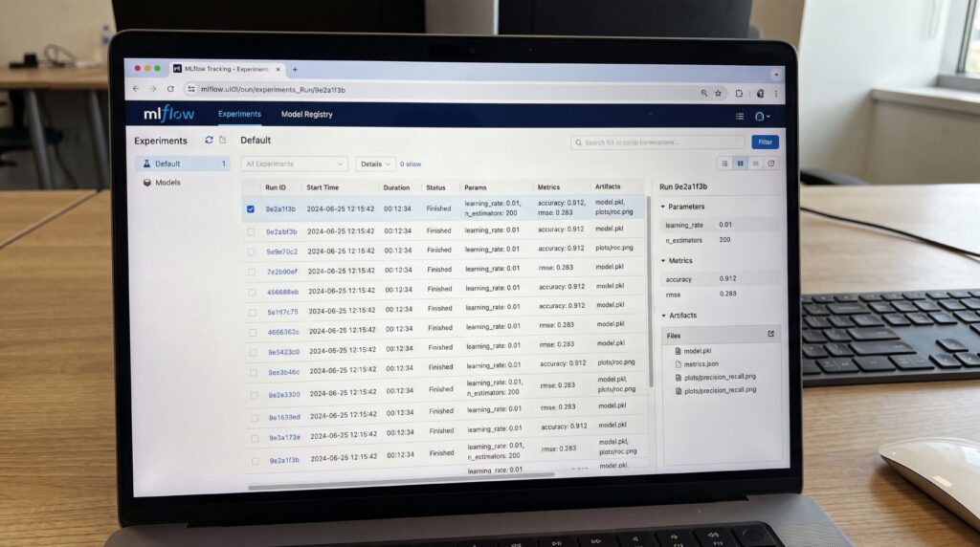Open the browser three-dot menu
The image size is (980, 547).
tap(775, 94)
